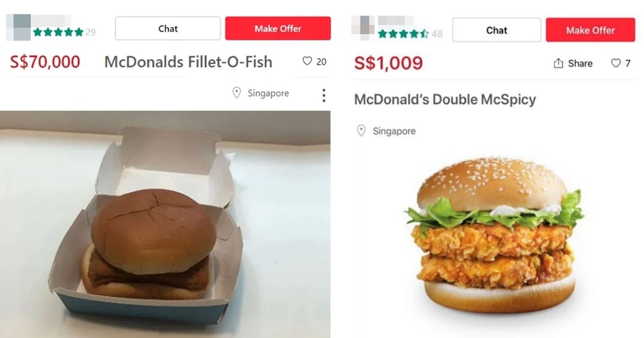Like the Fillet-O-Fish listing via heart icon
This screenshot has height=338, width=644.
point(307,61)
